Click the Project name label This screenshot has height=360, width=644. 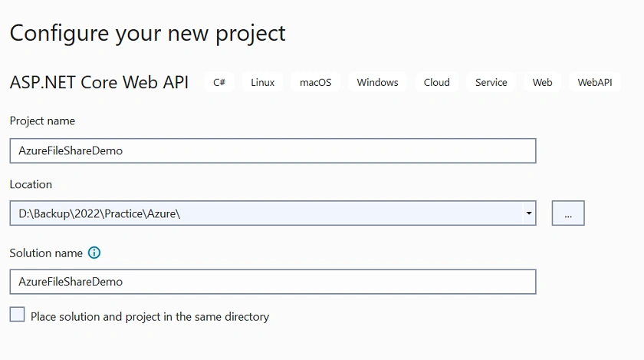click(42, 121)
